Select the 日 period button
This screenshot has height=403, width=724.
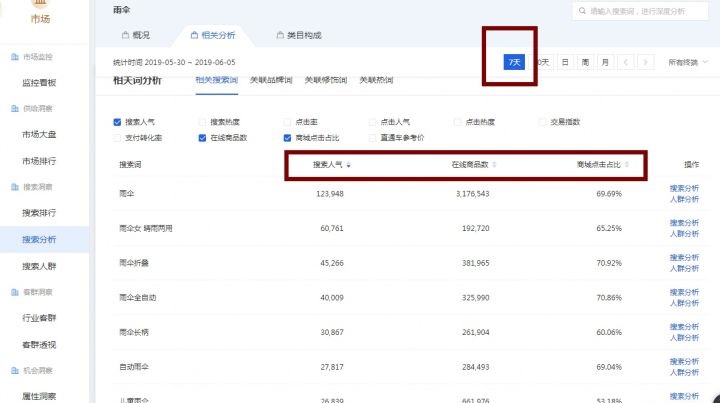click(x=565, y=62)
